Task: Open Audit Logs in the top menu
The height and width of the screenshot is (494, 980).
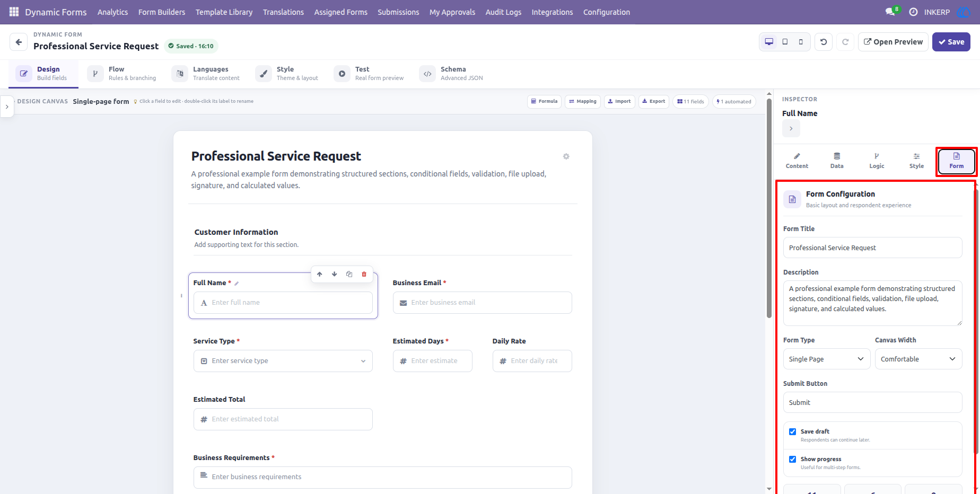Action: [503, 12]
